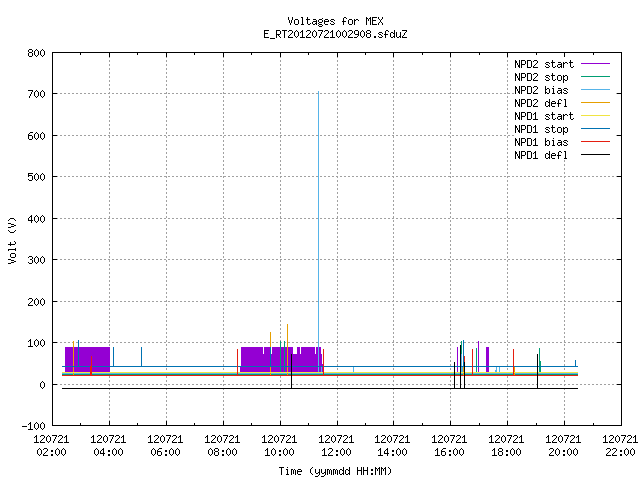Image resolution: width=640 pixels, height=480 pixels.
Task: Click the 120721 22:00 time axis label
Action: click(x=620, y=446)
